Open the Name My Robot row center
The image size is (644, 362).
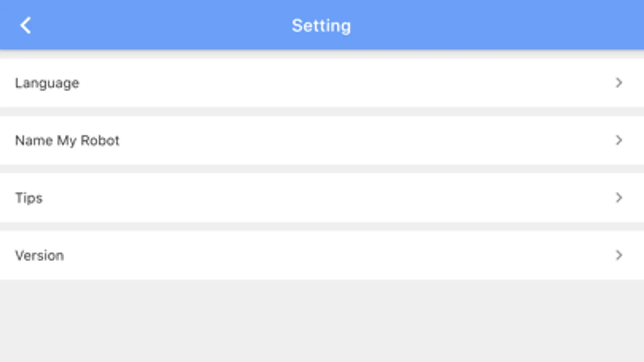[322, 141]
